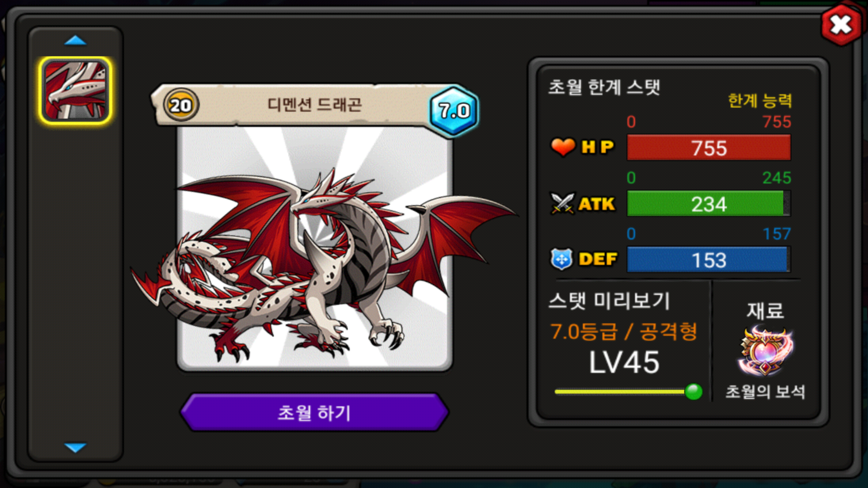
Task: Tap the purple 초월 하기 button
Action: point(314,412)
